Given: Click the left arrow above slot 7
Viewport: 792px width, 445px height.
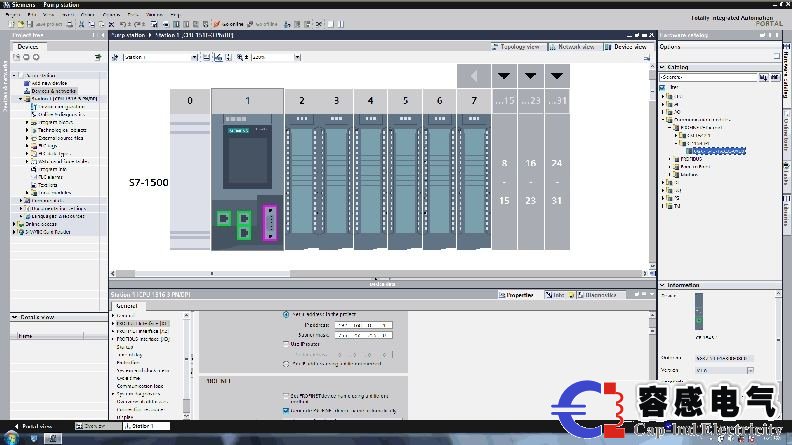Looking at the screenshot, I should point(474,76).
